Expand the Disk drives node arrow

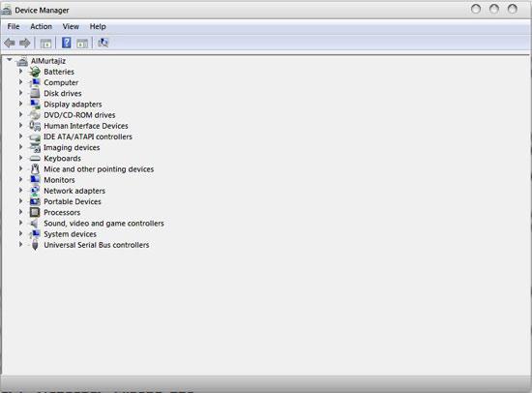pyautogui.click(x=20, y=93)
